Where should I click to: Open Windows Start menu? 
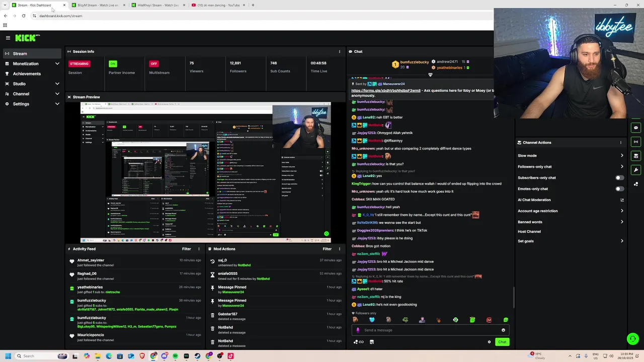8,356
